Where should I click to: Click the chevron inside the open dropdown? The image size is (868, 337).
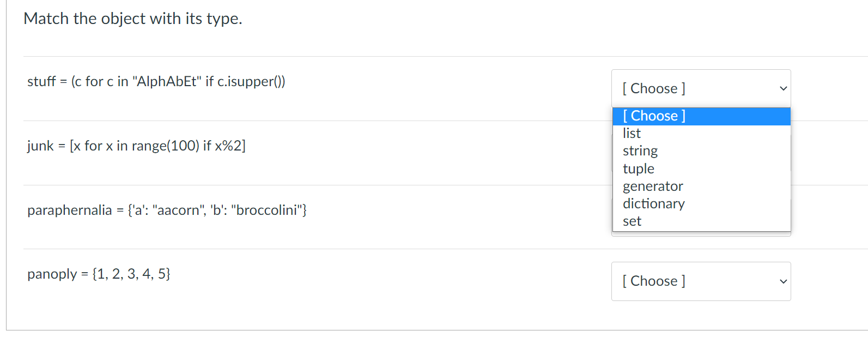tap(782, 88)
